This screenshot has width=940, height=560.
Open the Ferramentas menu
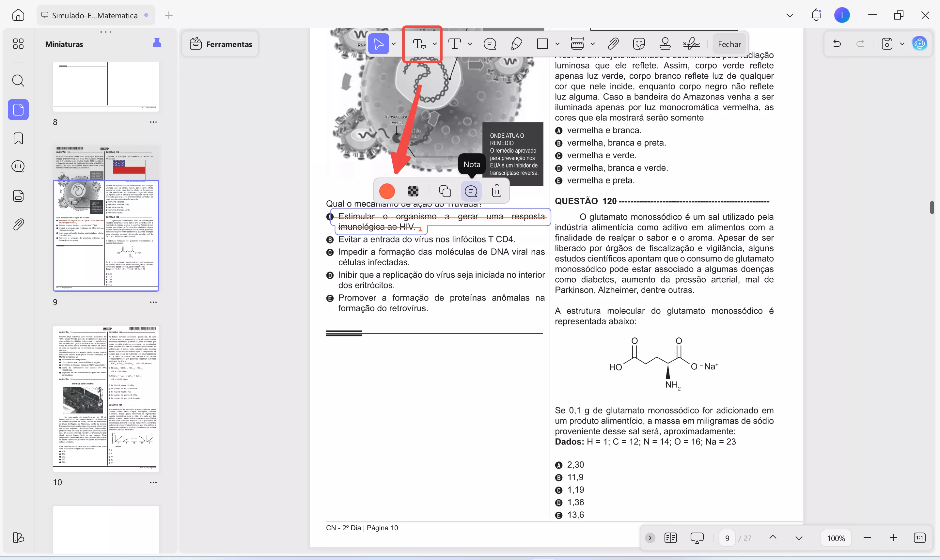[x=221, y=44]
